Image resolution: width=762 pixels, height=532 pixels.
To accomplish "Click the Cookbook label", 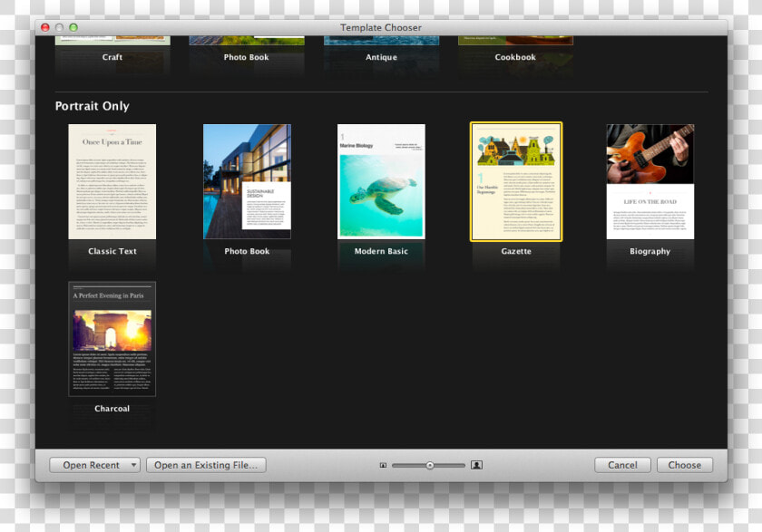I will [515, 57].
